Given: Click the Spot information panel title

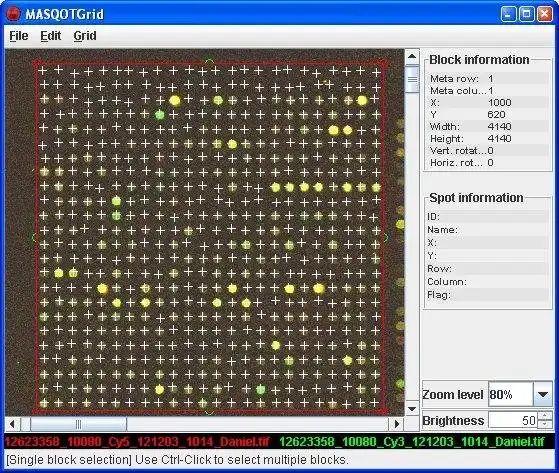Looking at the screenshot, I should (476, 198).
